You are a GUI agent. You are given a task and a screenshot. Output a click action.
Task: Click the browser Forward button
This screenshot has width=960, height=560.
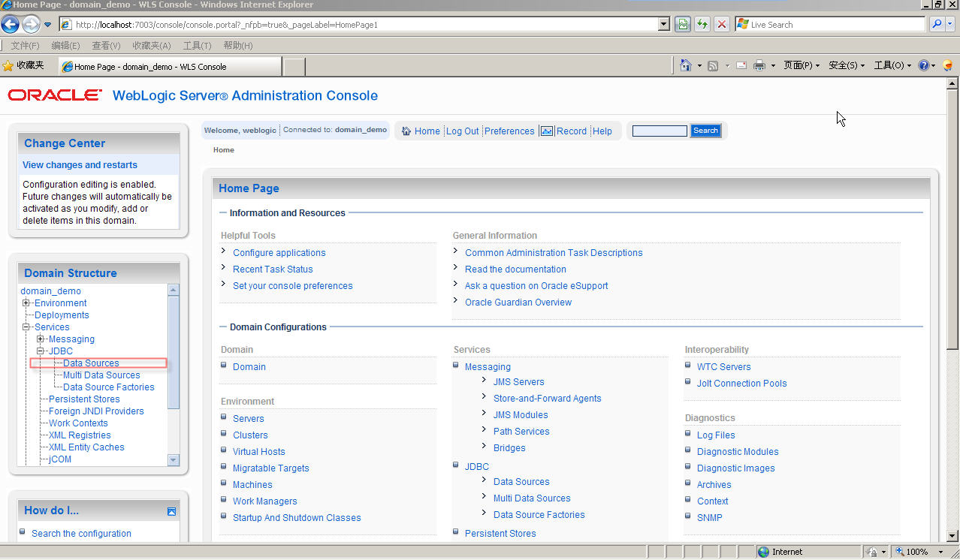coord(31,25)
